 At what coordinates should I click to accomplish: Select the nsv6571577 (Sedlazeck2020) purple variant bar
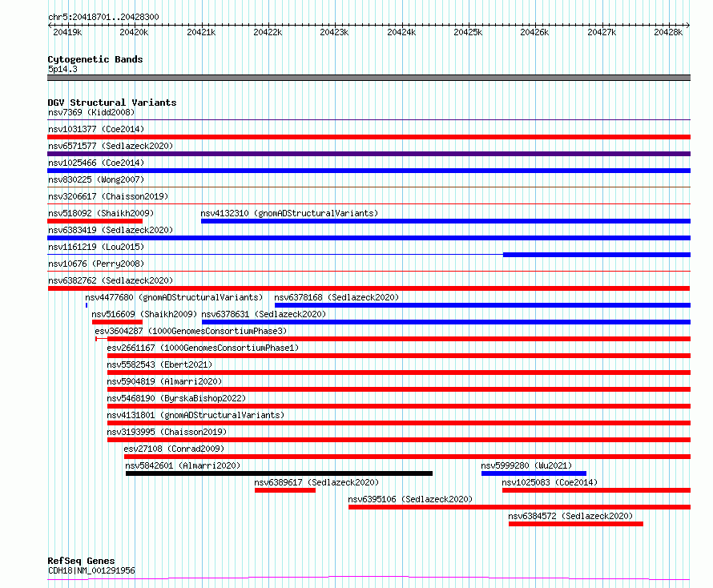coord(369,154)
